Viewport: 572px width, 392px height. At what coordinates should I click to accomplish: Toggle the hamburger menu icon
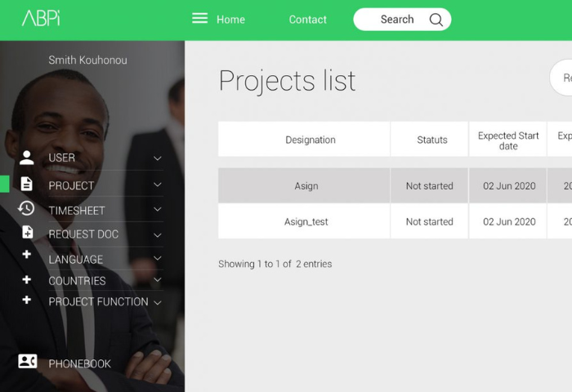pos(199,19)
